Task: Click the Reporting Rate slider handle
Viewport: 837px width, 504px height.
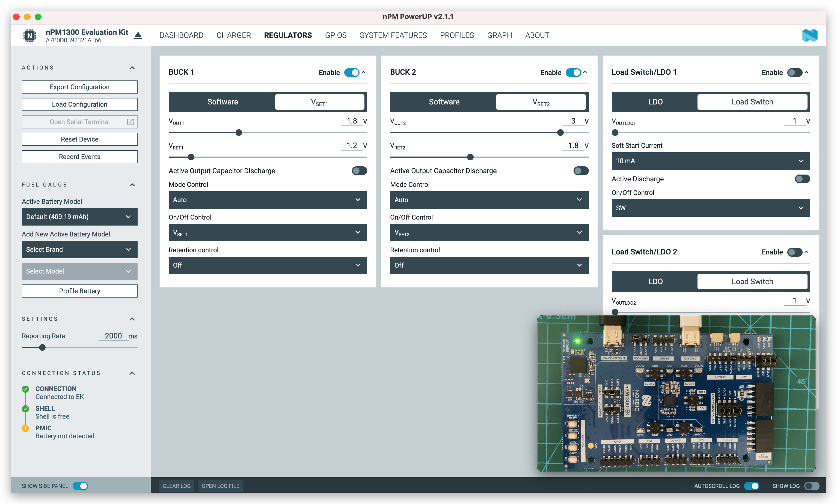Action: coord(42,347)
